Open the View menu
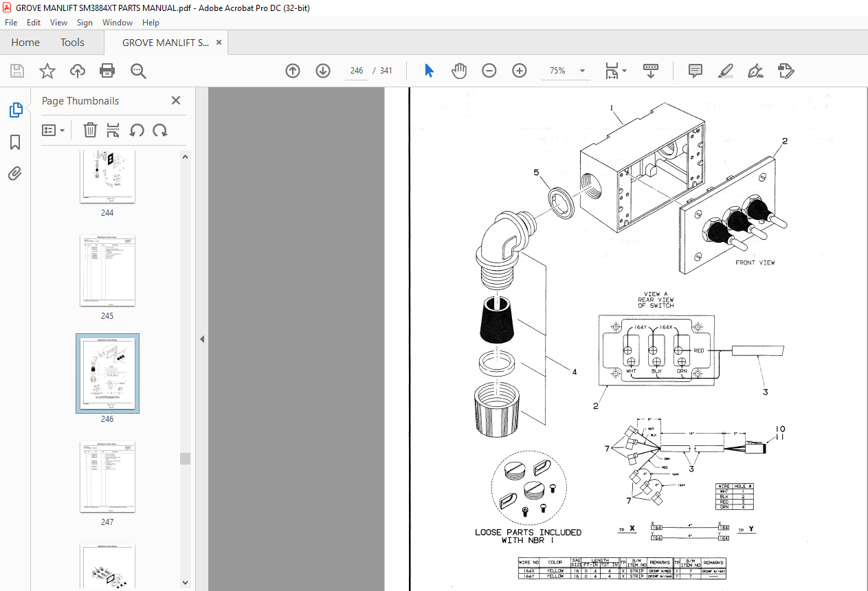Viewport: 868px width, 591px height. pos(58,23)
